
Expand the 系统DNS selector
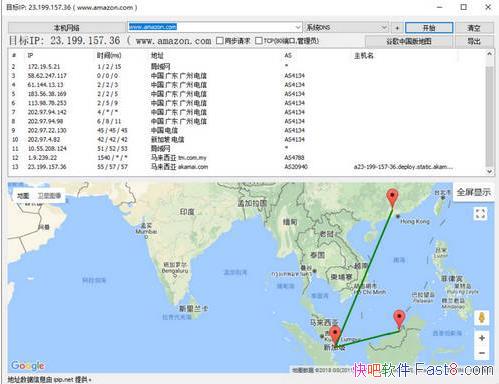384,27
